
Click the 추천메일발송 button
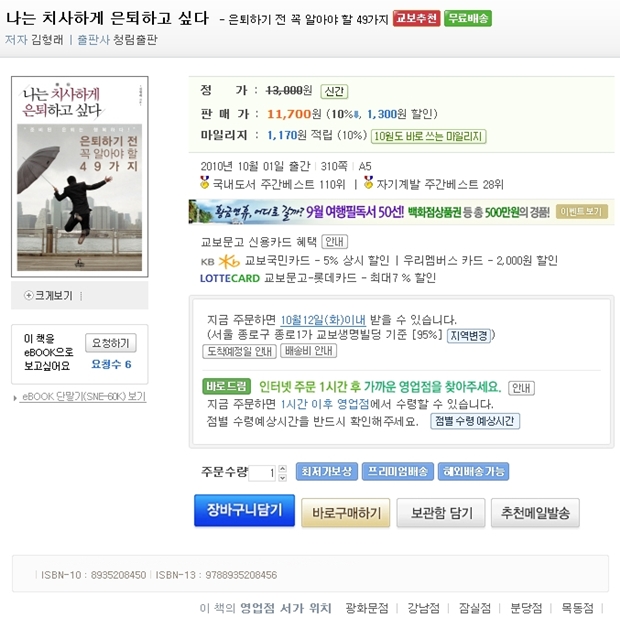pos(535,513)
